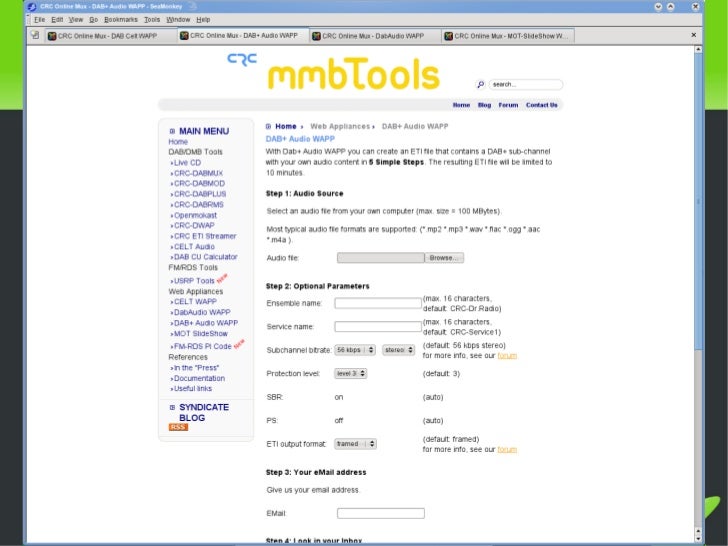
Task: Click the EMail input field
Action: (x=381, y=513)
